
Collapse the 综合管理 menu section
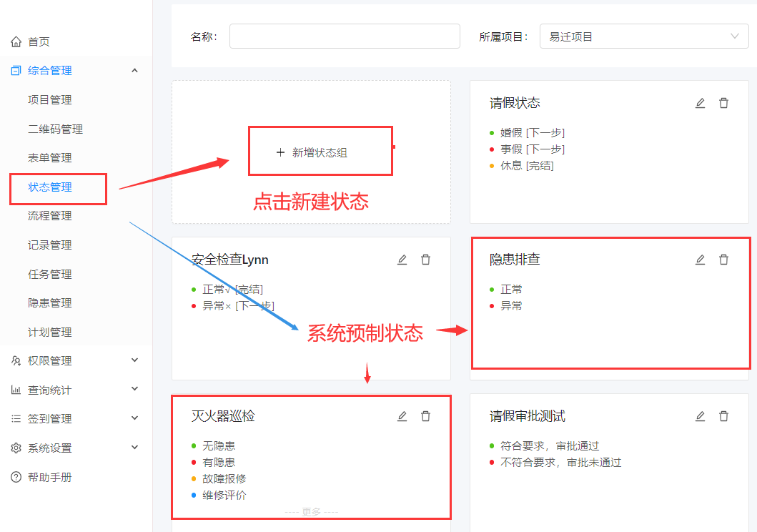(134, 70)
